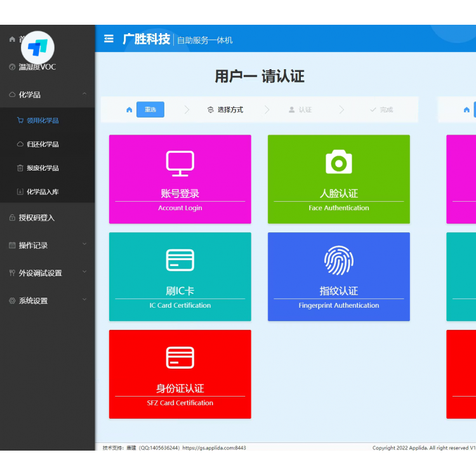Click the camera icon for Face Authentication
This screenshot has height=476, width=476.
pos(338,162)
